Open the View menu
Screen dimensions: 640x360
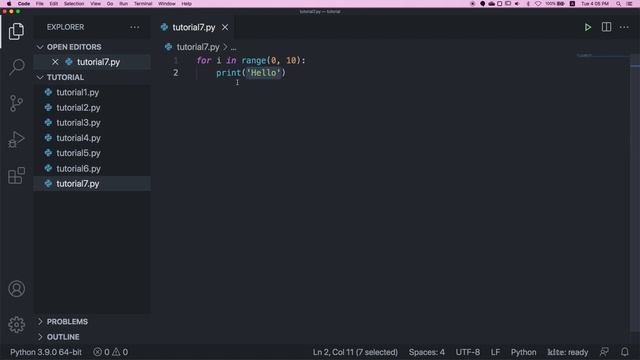96,4
